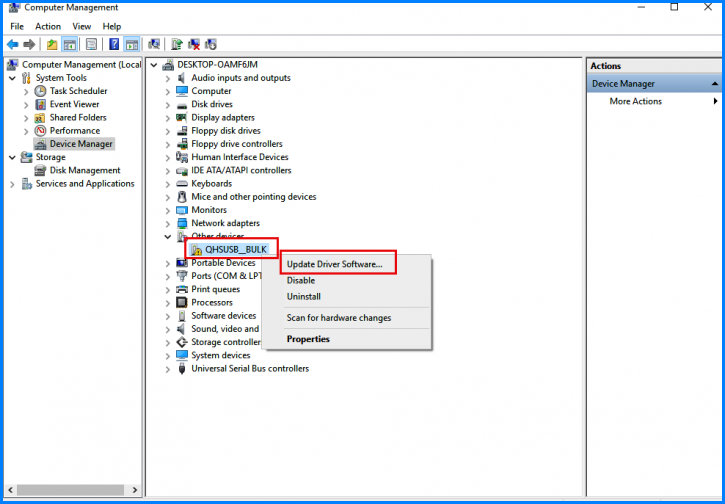Toggle Show/Hide Action Pane toolbar button
725x504 pixels.
pyautogui.click(x=132, y=44)
